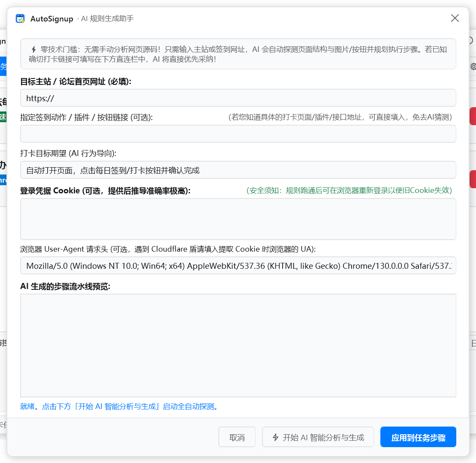Viewport: 476px width, 463px height.
Task: Click the 打卡目标期望 behavior field
Action: click(x=238, y=170)
